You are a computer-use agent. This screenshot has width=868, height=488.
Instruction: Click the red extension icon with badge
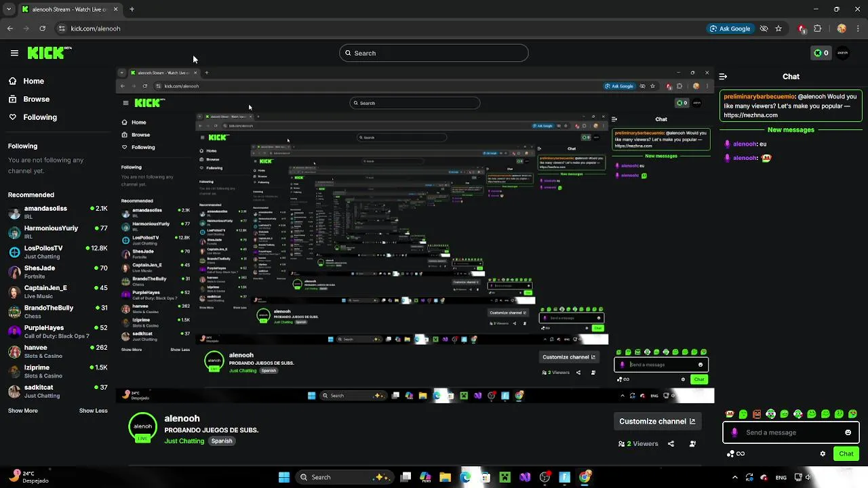[802, 28]
